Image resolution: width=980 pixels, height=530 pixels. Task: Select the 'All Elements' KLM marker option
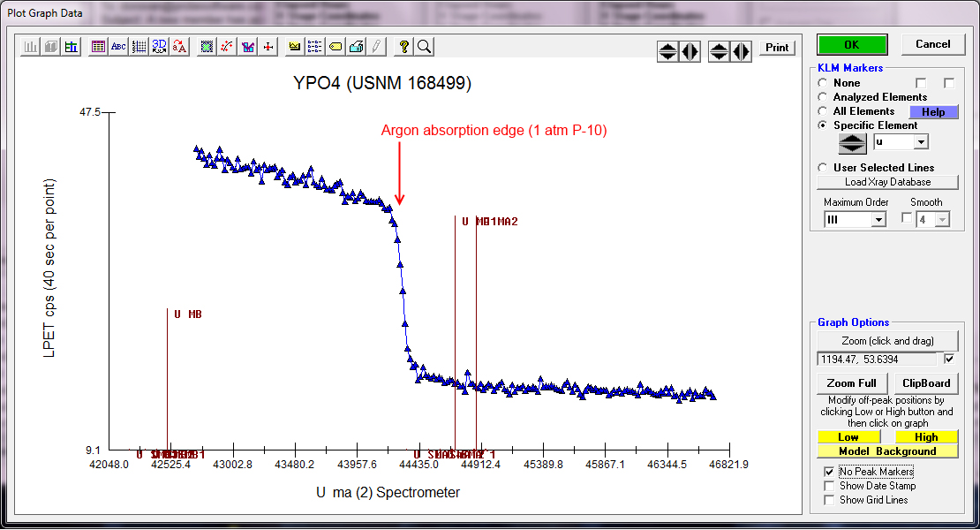(824, 111)
